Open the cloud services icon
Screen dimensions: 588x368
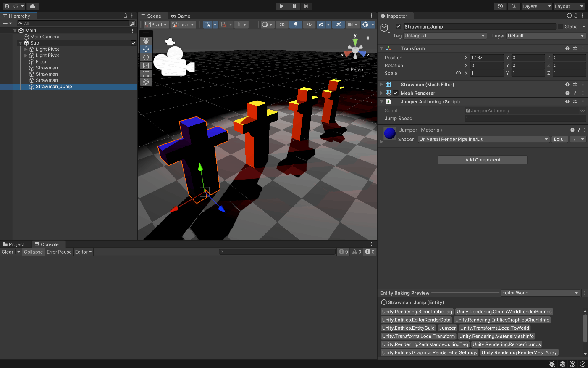point(32,6)
